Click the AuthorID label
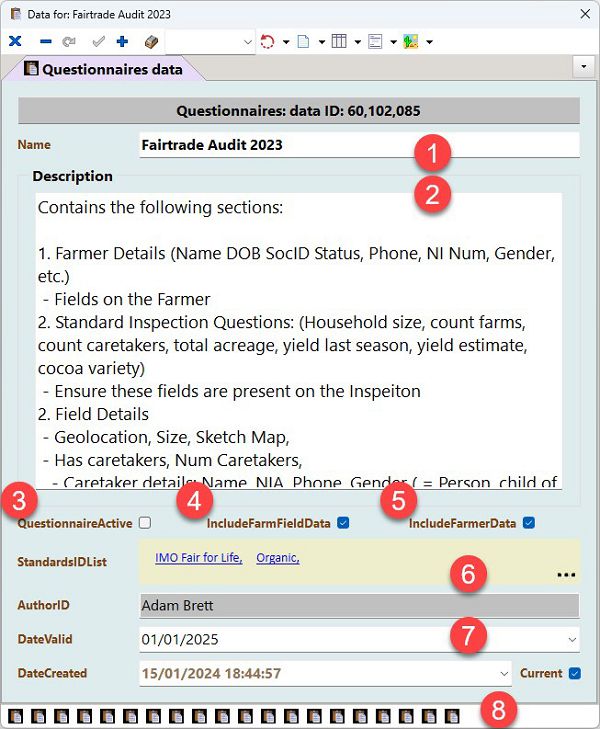Viewport: 600px width, 729px height. (43, 605)
